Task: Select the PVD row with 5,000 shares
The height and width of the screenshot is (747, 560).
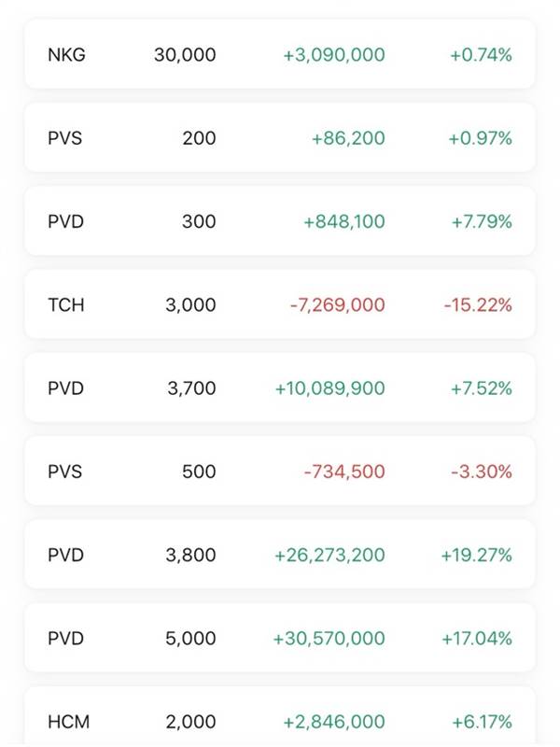Action: point(280,639)
